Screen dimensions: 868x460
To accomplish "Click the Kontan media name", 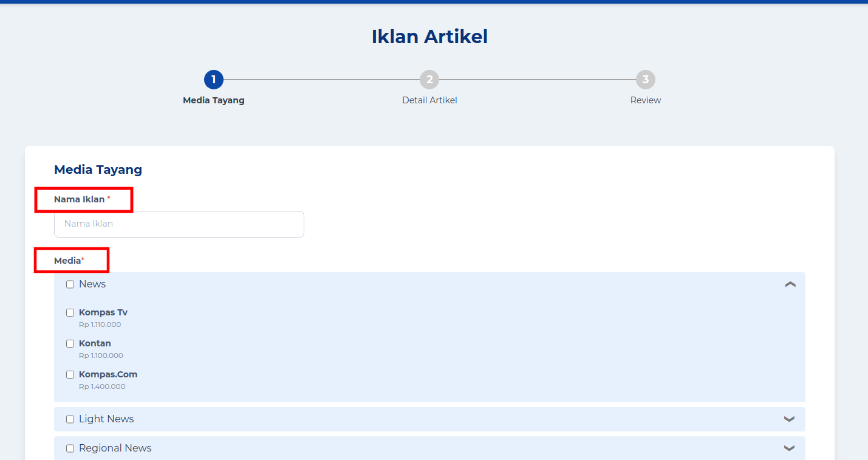I will point(95,344).
